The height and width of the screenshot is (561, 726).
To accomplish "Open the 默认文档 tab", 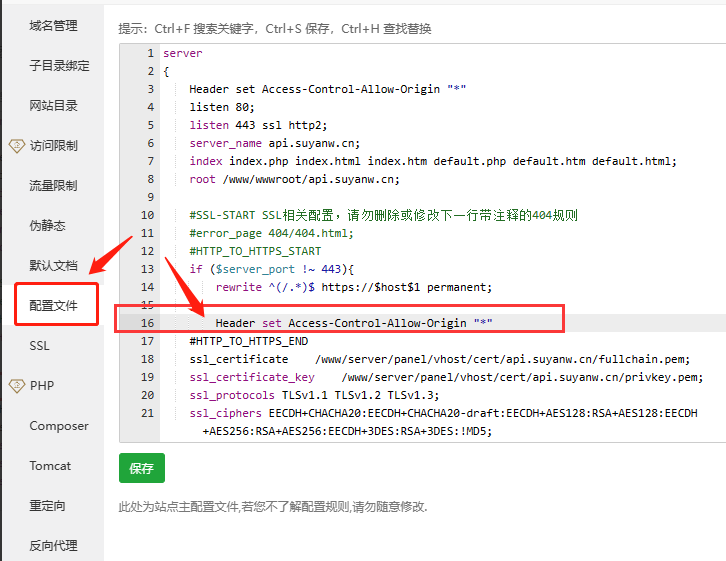I will [53, 266].
